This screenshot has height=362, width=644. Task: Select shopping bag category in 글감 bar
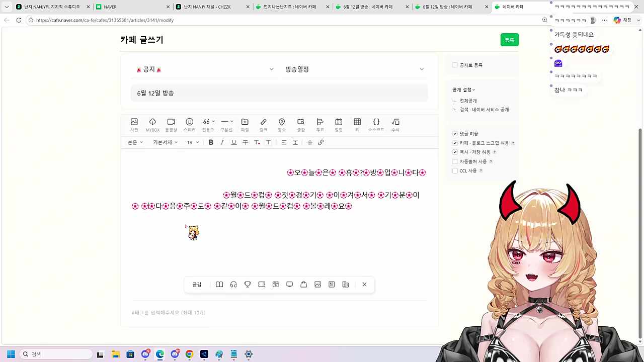point(303,285)
